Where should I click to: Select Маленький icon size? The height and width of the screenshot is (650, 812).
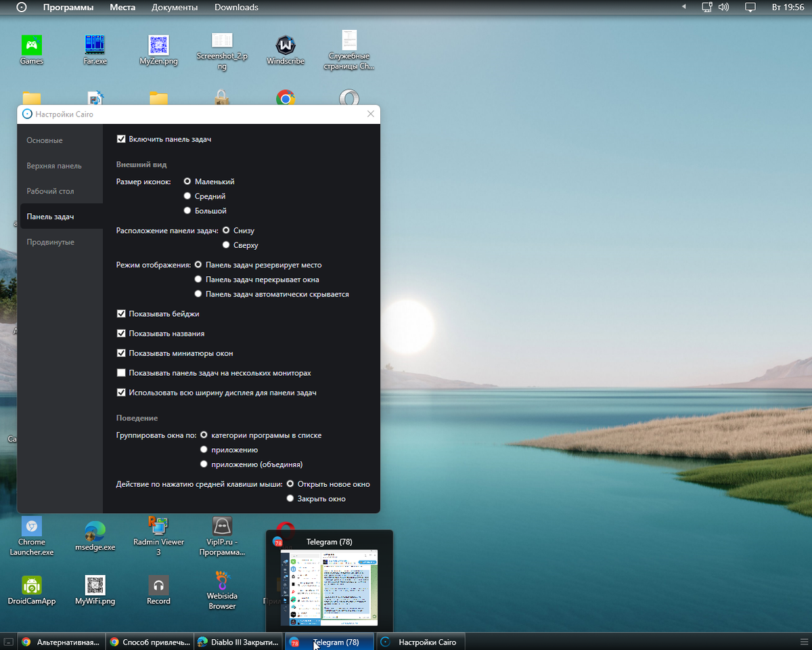tap(187, 181)
